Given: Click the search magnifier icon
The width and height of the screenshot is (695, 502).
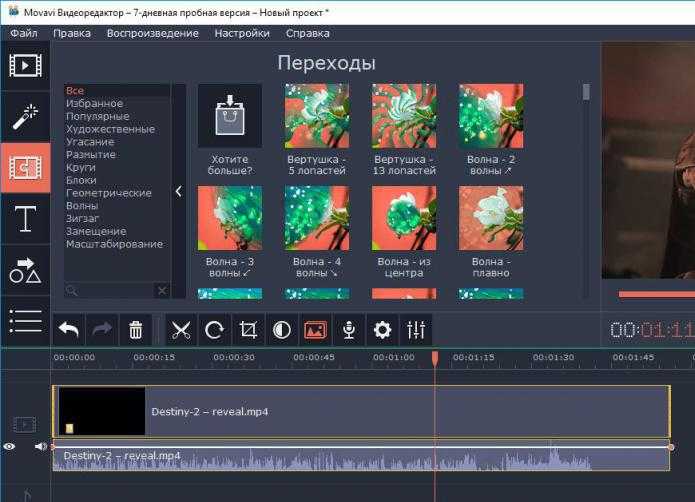Looking at the screenshot, I should [x=71, y=291].
